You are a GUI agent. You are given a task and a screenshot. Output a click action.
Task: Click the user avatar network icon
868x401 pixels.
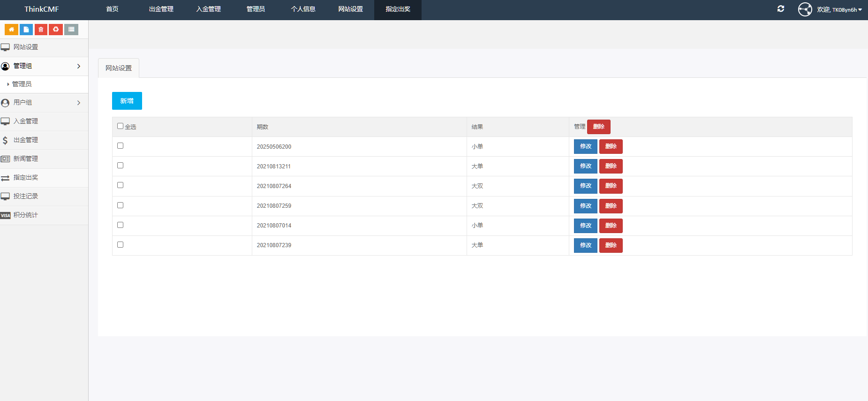click(x=805, y=9)
